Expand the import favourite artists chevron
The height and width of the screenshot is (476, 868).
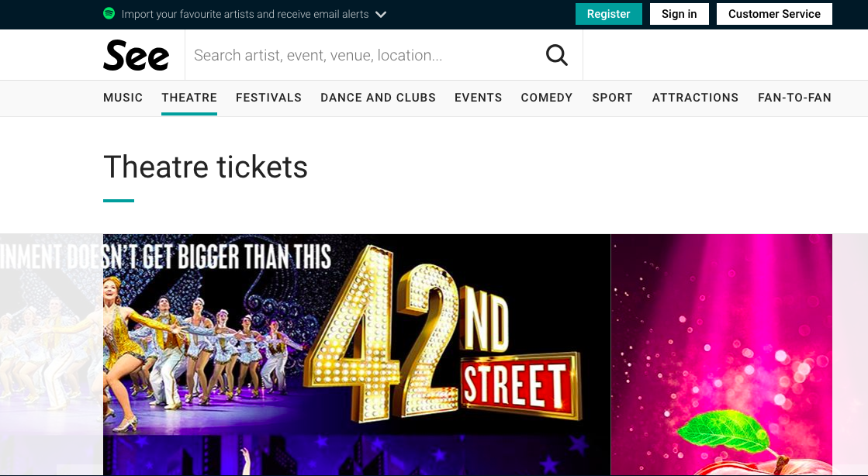click(381, 15)
